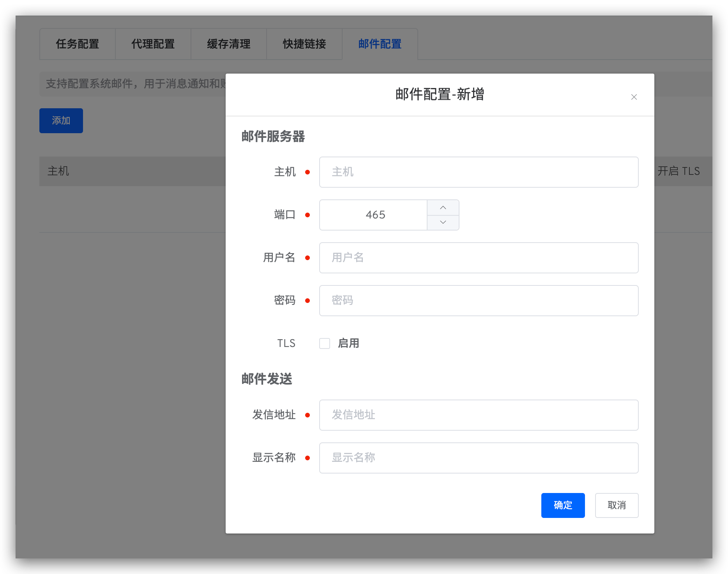Close the 邮件配置-新增 dialog with the X icon
This screenshot has width=728, height=574.
coord(634,97)
